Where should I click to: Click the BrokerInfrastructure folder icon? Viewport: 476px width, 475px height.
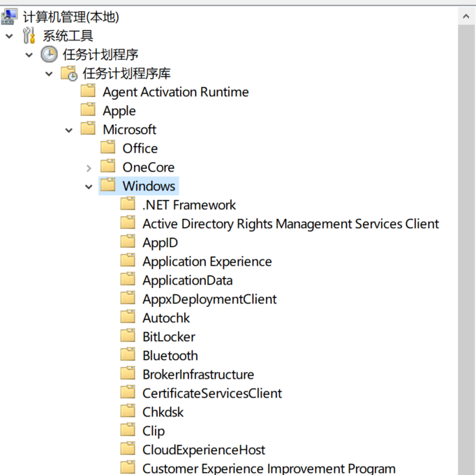point(128,373)
